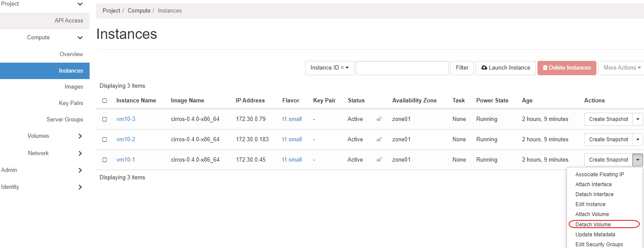Image resolution: width=644 pixels, height=248 pixels.
Task: Click the lock icon in vm10-2 row
Action: (x=379, y=140)
